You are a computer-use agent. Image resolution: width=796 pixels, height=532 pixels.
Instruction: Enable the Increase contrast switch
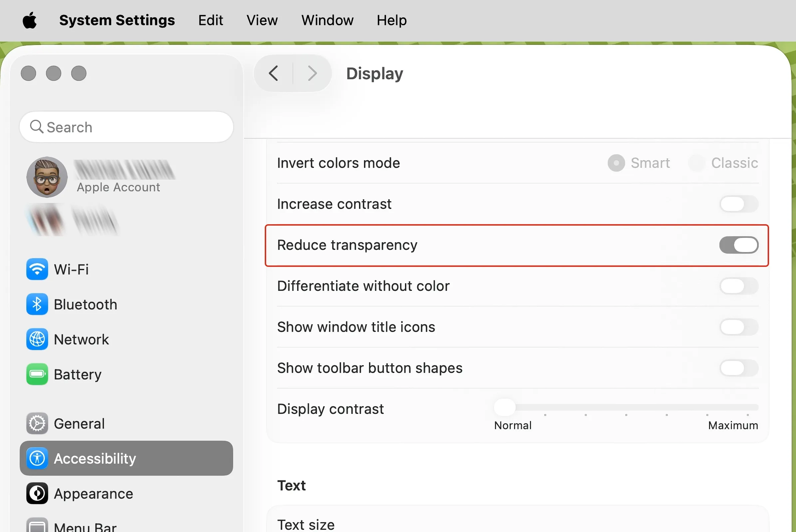(738, 204)
